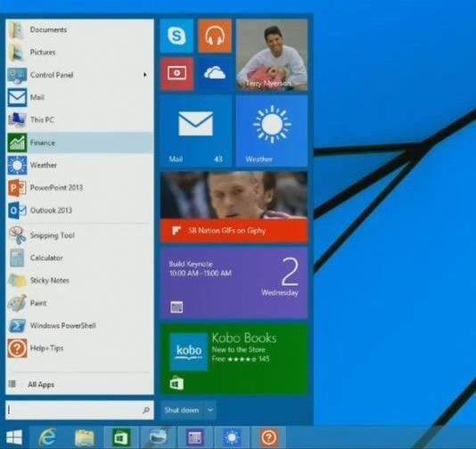
Task: Click the Help+Tips question mark icon
Action: 17,348
